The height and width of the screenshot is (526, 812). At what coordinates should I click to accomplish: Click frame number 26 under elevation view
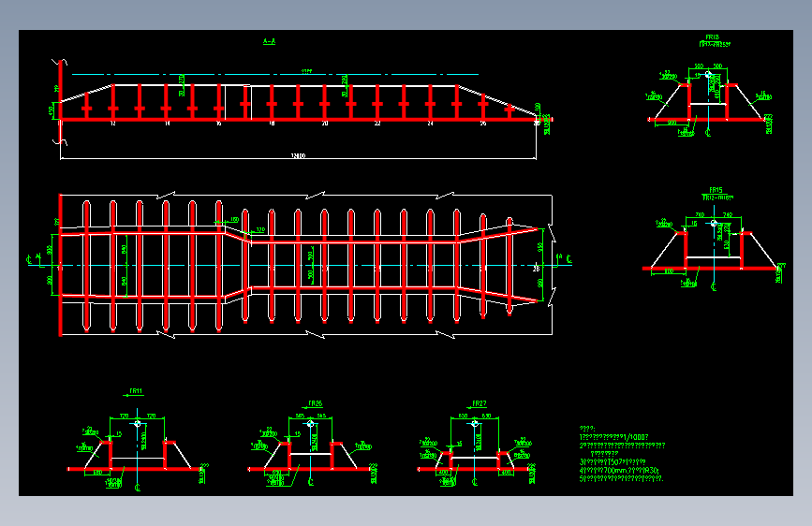(x=483, y=124)
